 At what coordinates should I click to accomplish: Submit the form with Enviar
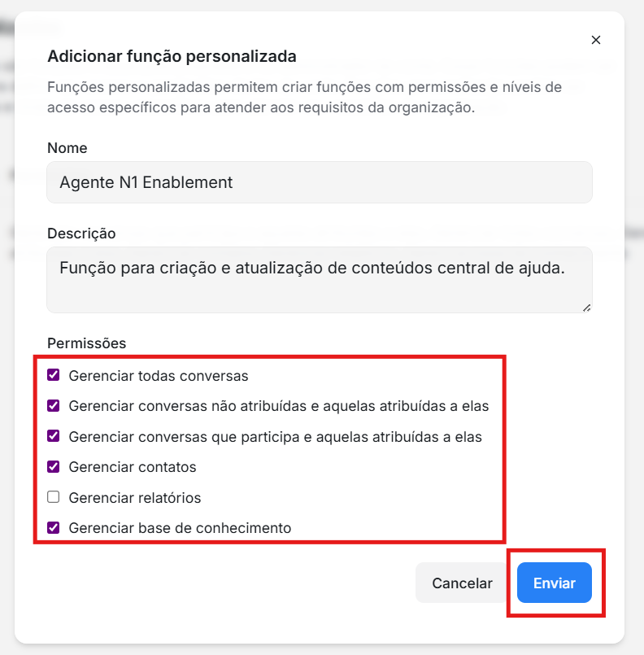(555, 583)
